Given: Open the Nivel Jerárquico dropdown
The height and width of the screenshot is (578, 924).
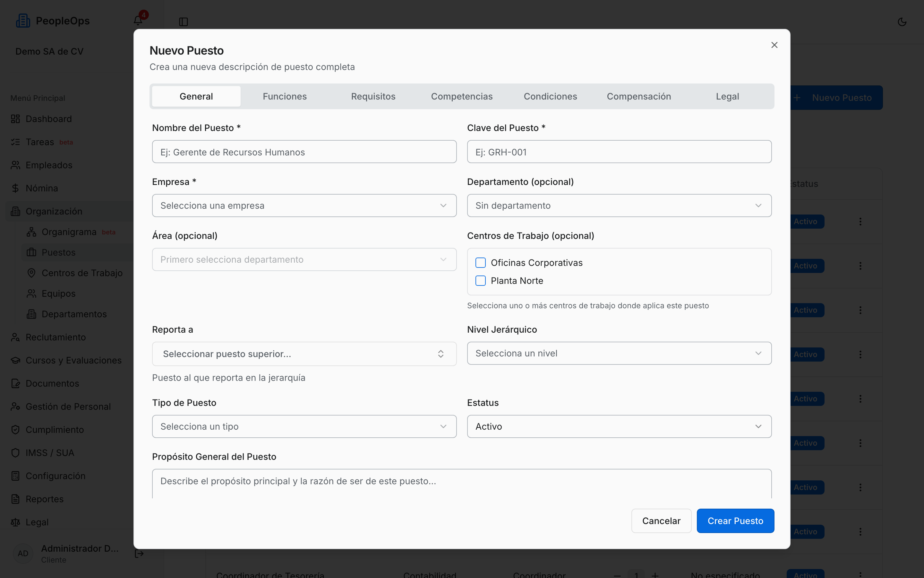Looking at the screenshot, I should tap(619, 353).
